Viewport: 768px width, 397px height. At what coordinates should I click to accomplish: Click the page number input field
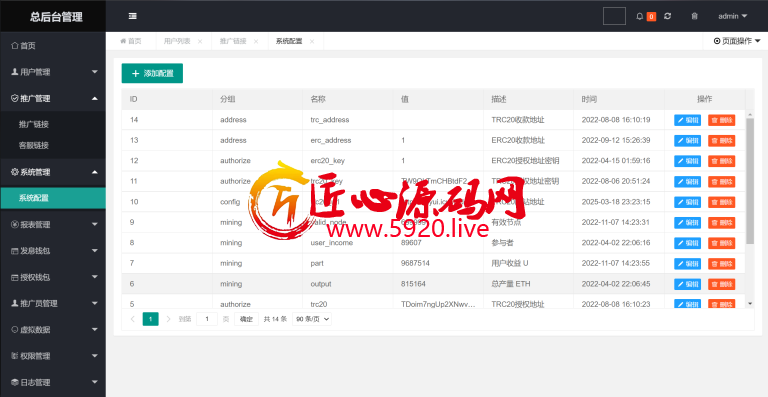(x=207, y=319)
